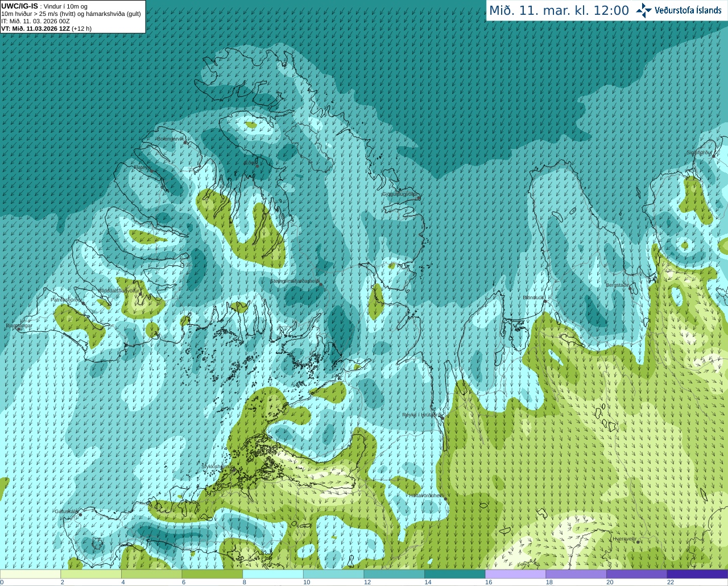
Task: Pick the dark indigo above-22 m/s legend swatch
Action: click(x=697, y=574)
